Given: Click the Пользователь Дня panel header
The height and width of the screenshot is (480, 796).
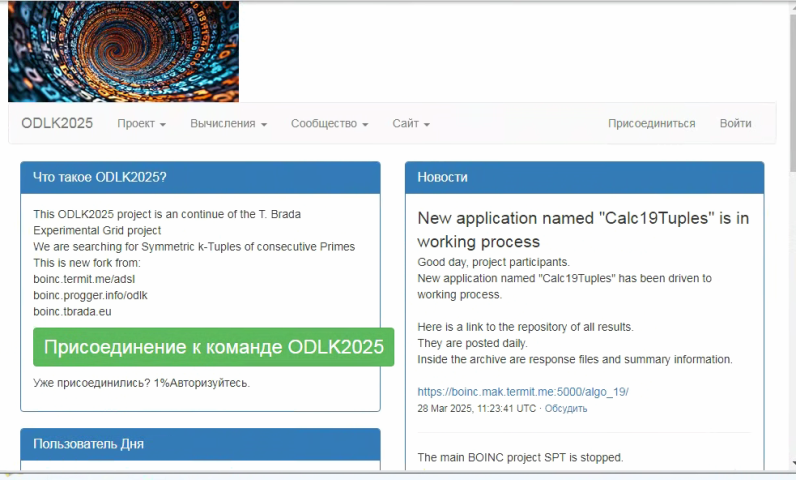Looking at the screenshot, I should 201,444.
